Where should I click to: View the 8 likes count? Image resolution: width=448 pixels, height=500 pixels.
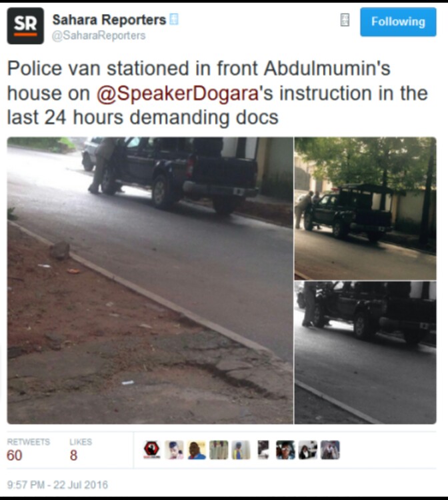[73, 455]
